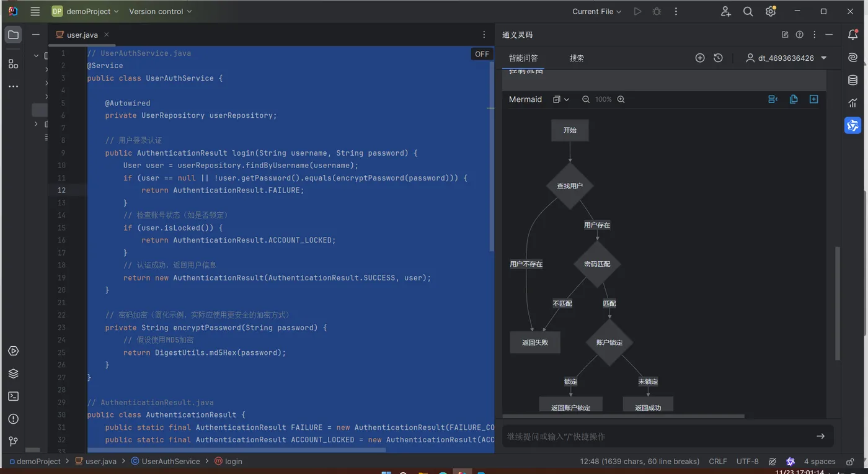868x474 pixels.
Task: Collapse the project panel with minimize dash
Action: point(36,35)
